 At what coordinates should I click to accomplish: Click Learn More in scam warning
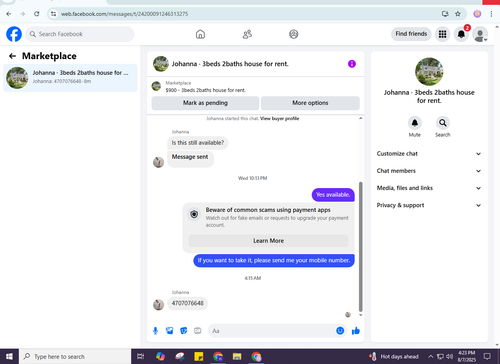tap(268, 241)
